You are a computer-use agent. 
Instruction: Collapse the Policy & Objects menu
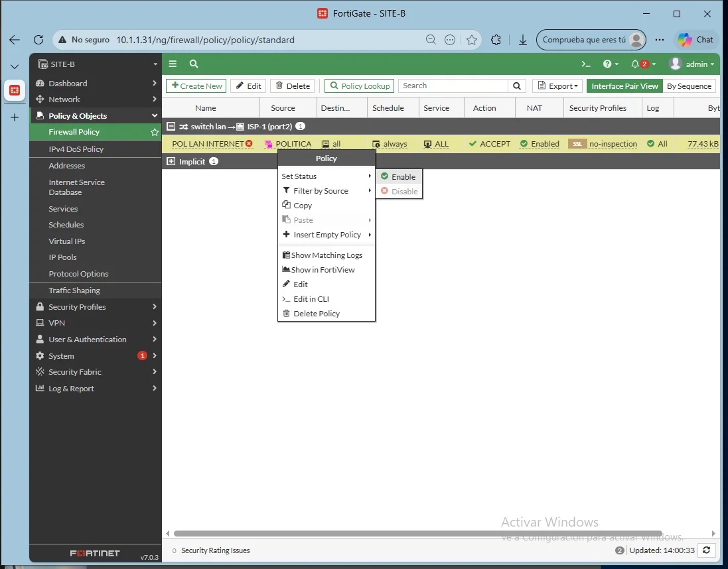[x=96, y=116]
